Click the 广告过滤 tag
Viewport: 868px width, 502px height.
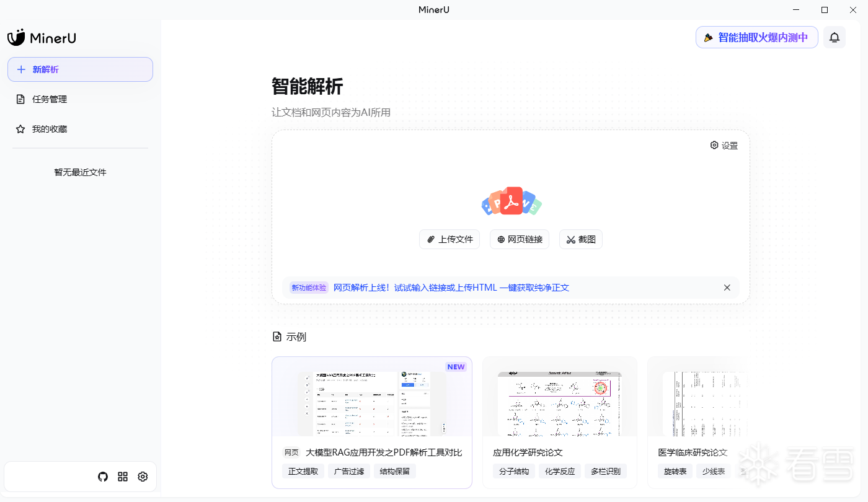click(349, 471)
